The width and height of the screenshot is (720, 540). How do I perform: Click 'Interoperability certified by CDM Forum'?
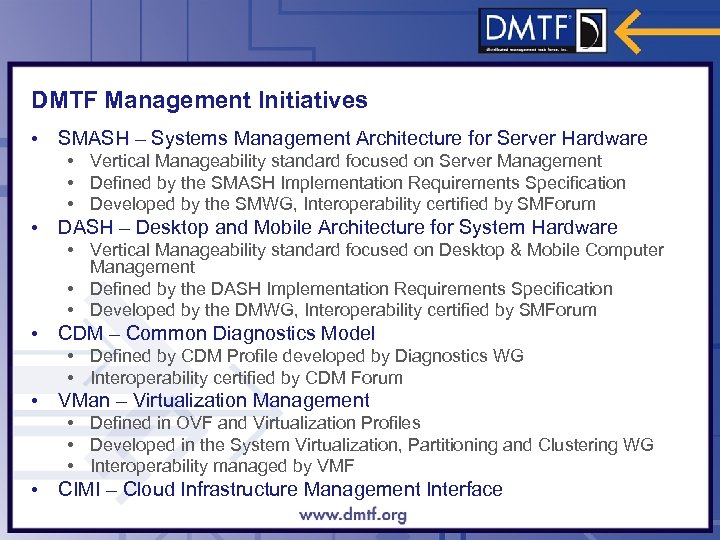point(246,378)
